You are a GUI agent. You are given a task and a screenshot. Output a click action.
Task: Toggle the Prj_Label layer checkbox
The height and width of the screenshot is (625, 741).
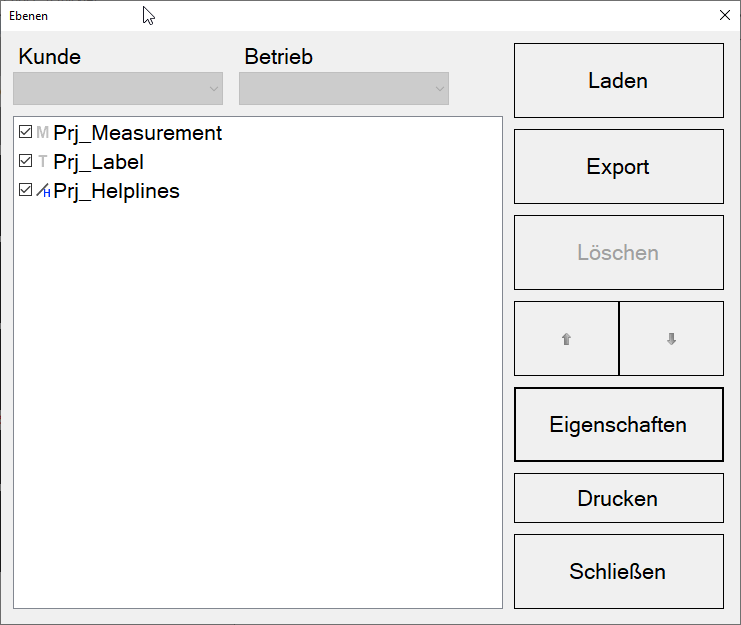point(26,162)
